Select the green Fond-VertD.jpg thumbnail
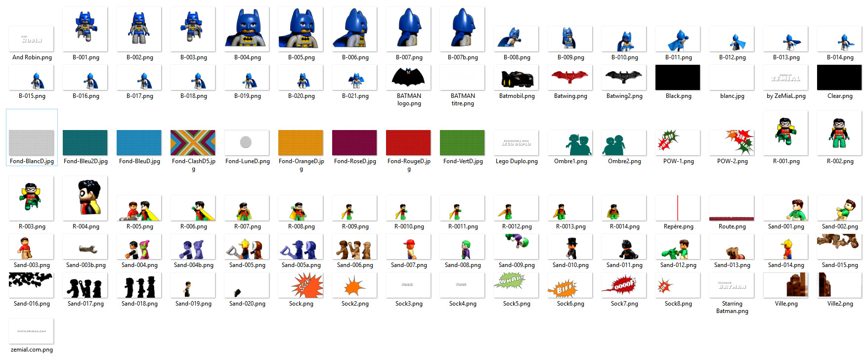868x358 pixels. pos(463,143)
